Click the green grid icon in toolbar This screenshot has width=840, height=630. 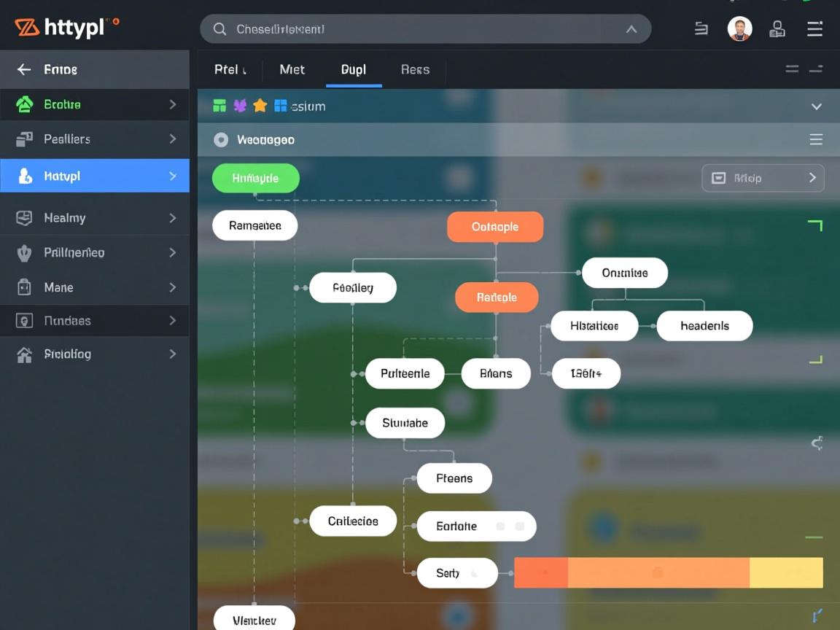pos(219,106)
